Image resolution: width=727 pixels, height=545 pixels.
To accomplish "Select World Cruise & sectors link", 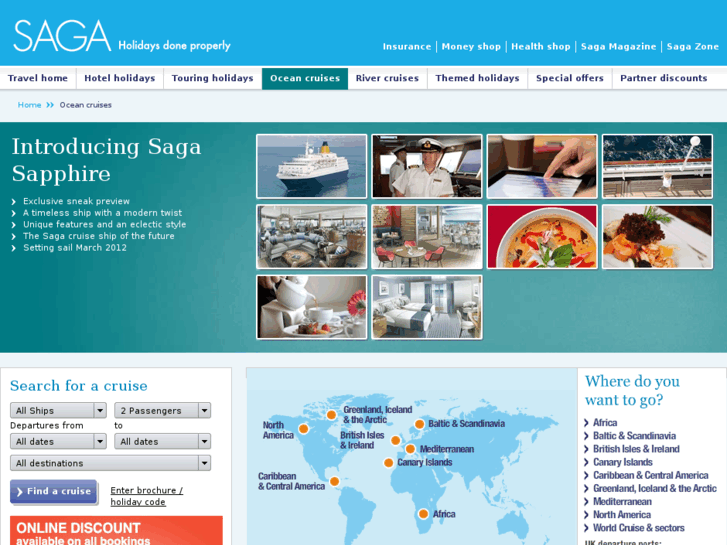I will click(638, 528).
